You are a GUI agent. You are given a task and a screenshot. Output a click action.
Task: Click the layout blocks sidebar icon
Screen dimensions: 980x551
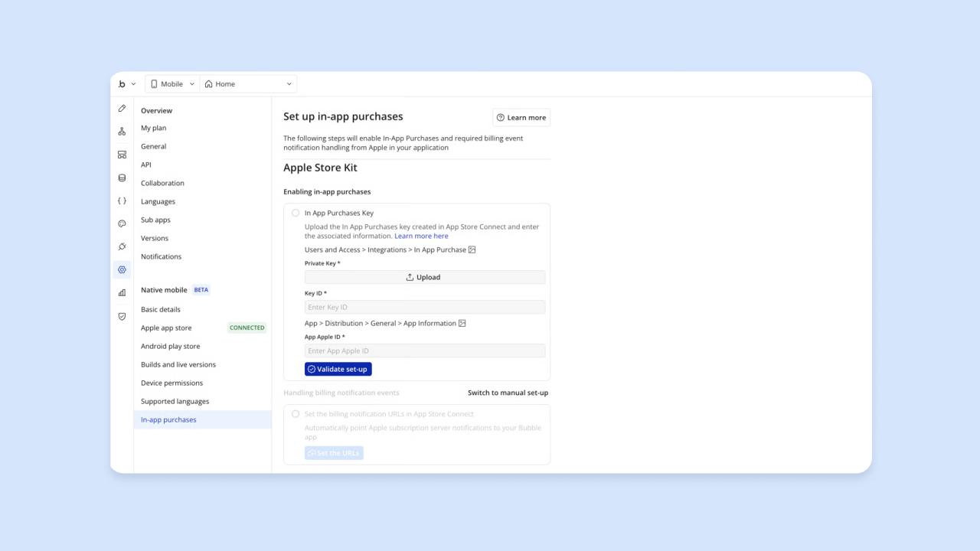click(122, 155)
